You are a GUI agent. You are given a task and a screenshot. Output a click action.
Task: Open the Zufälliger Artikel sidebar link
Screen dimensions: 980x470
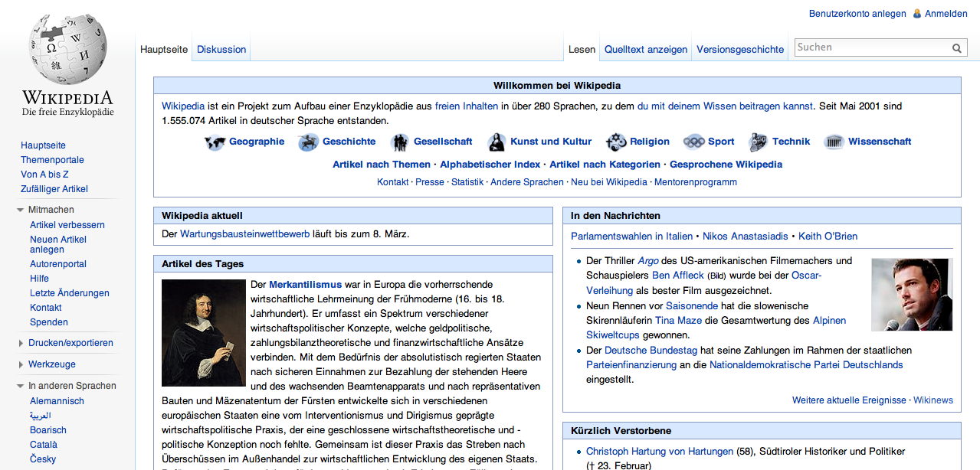(x=54, y=189)
